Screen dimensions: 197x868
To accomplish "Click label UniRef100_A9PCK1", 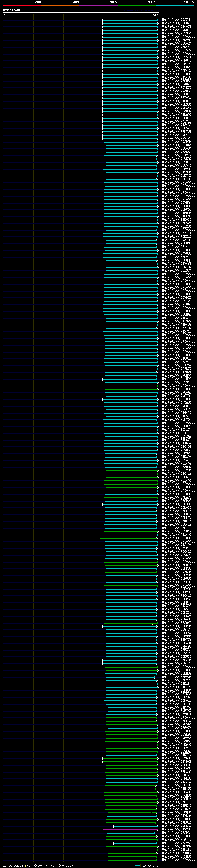I will point(177,71).
